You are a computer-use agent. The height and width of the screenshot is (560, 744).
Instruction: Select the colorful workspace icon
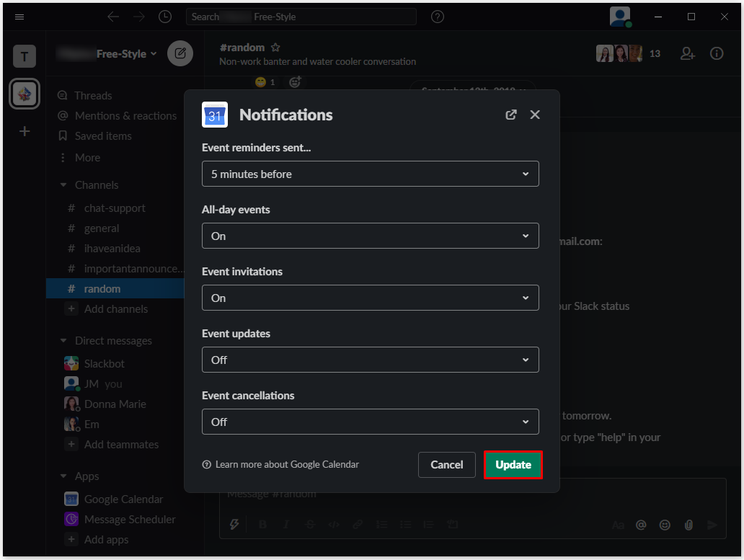(25, 94)
